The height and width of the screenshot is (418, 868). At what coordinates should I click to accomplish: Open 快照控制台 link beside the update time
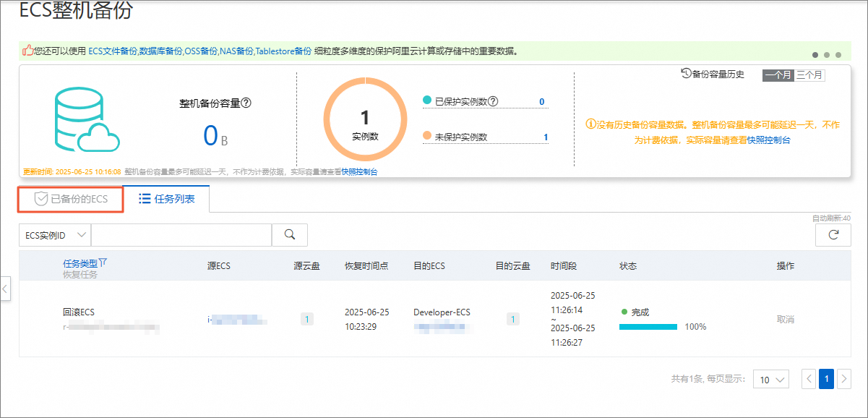(359, 172)
